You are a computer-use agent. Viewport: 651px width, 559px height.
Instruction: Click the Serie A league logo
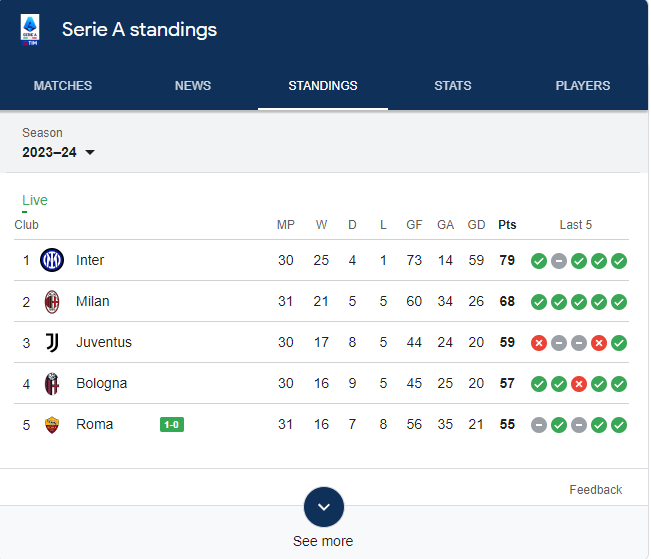[30, 30]
